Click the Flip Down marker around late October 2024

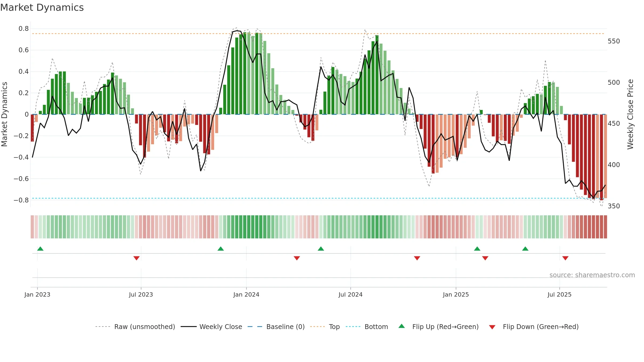(x=417, y=258)
